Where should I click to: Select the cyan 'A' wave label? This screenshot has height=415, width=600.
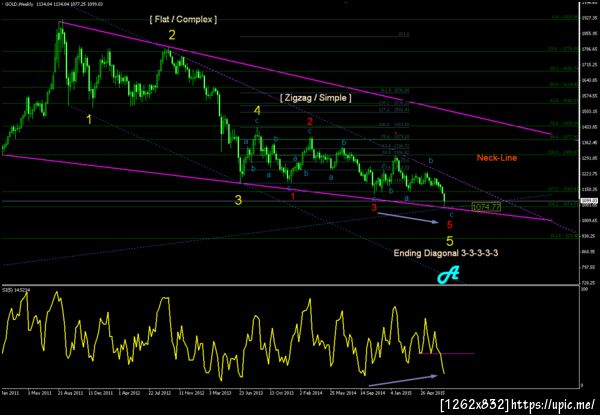click(448, 275)
